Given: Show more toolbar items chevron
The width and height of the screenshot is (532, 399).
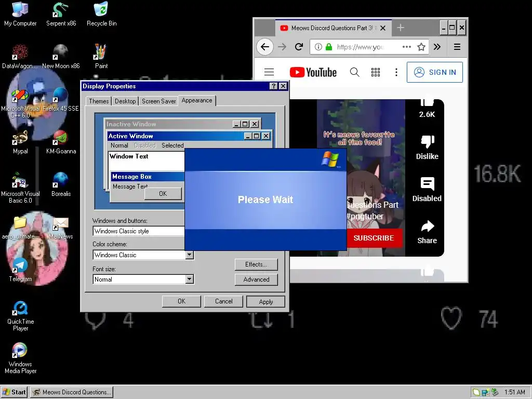Looking at the screenshot, I should (x=437, y=47).
